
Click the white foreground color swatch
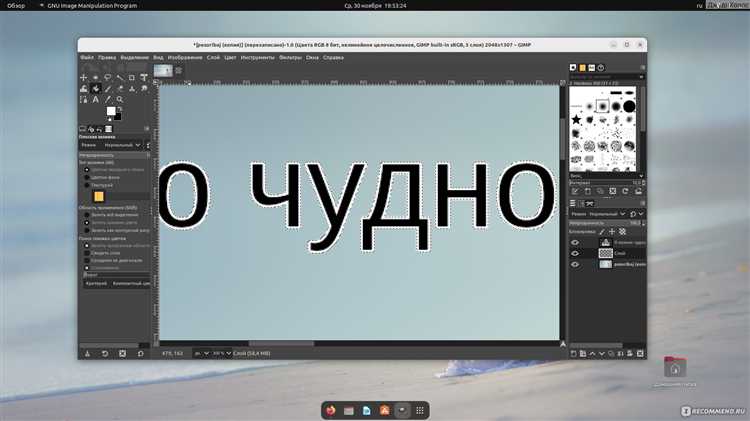pyautogui.click(x=111, y=111)
